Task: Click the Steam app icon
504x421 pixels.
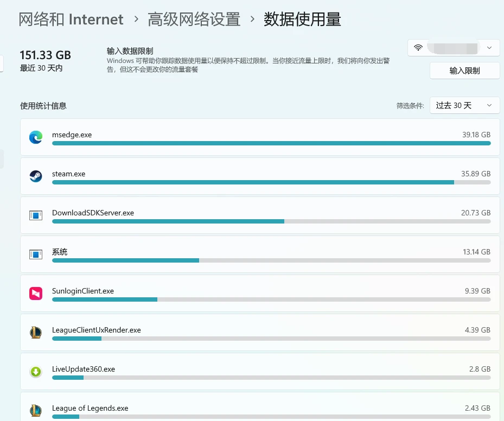Action: point(36,176)
